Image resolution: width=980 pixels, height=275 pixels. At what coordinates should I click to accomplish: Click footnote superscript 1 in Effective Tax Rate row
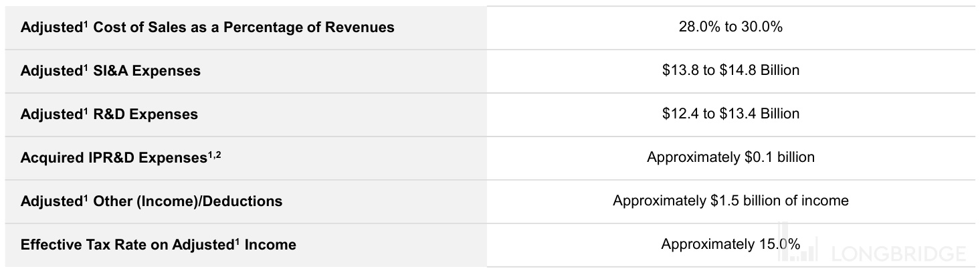(237, 241)
